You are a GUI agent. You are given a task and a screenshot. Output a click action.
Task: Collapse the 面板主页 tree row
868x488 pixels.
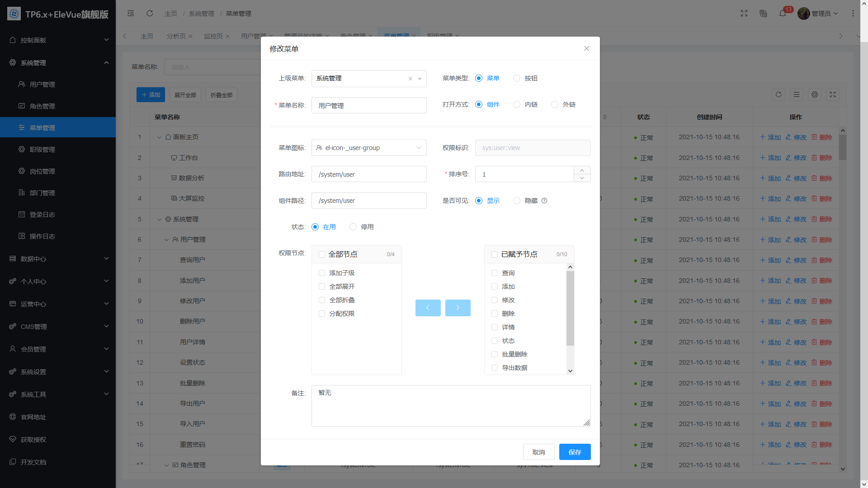159,137
